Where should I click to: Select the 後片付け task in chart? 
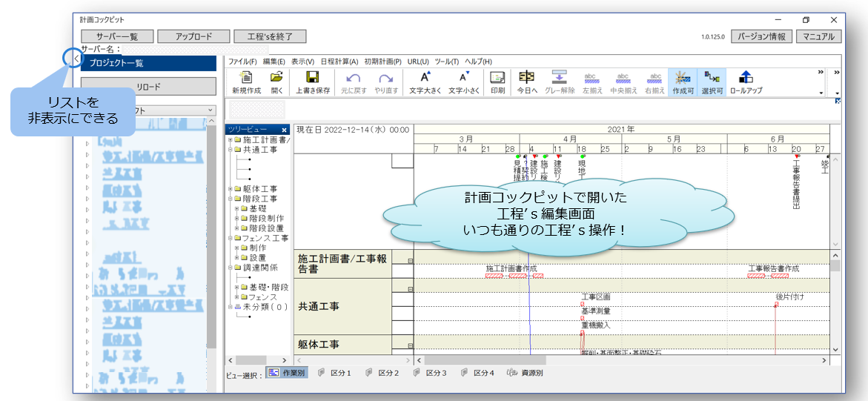point(789,297)
